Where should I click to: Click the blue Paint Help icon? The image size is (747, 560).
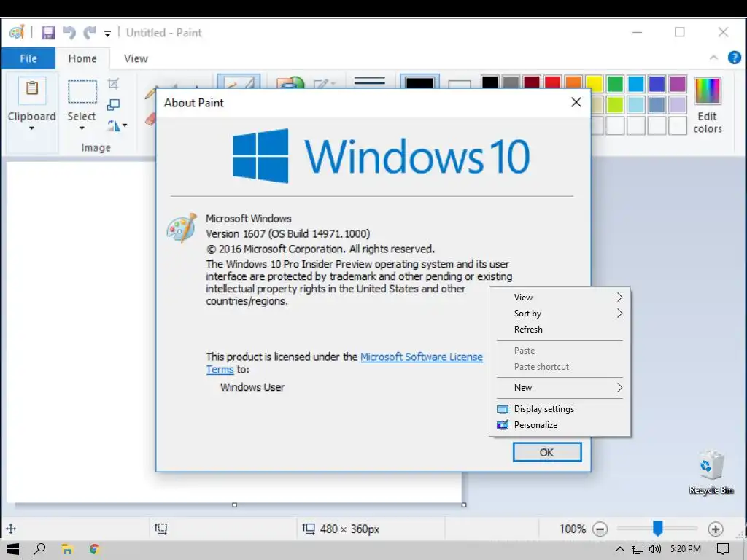(x=734, y=58)
